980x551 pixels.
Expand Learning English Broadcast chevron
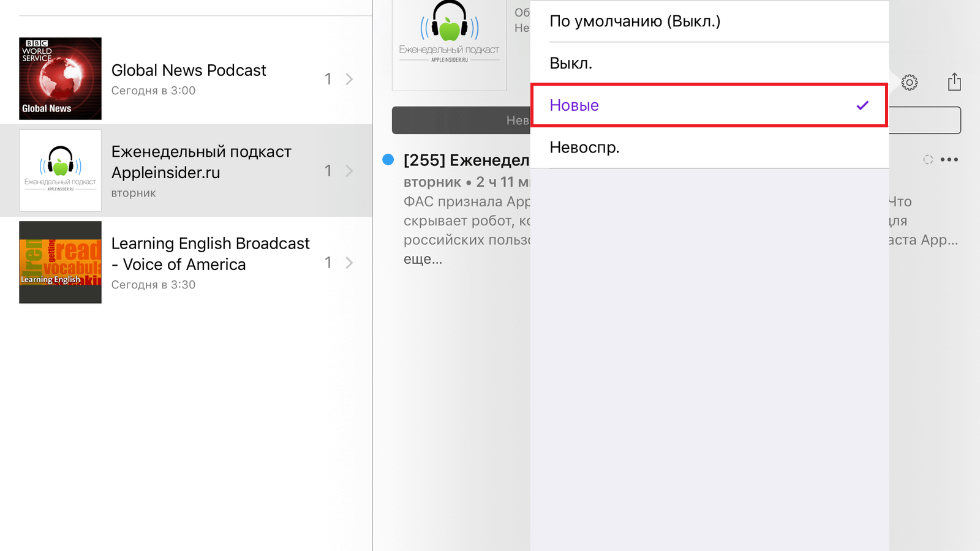click(349, 263)
